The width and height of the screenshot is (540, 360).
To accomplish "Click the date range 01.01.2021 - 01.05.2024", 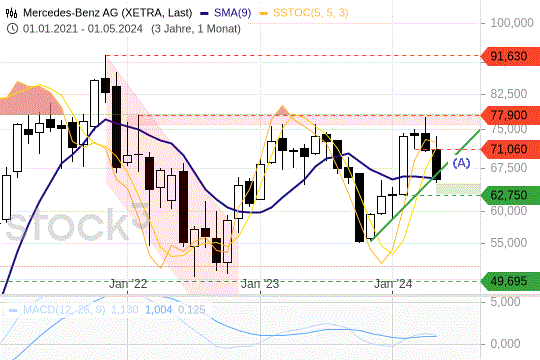I will [83, 29].
